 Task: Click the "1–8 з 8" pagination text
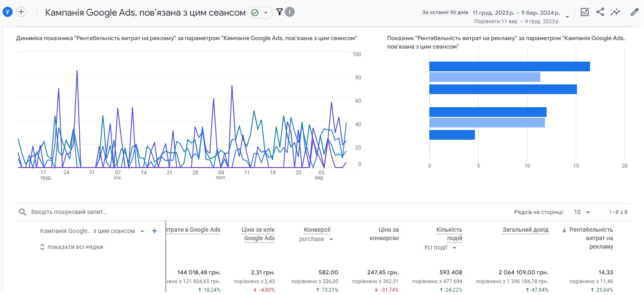[x=618, y=212]
